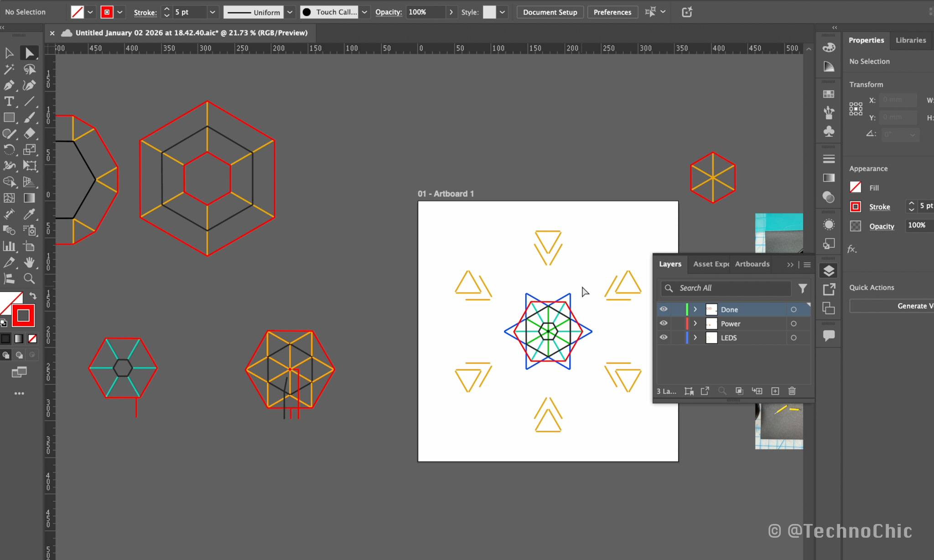Click the Document Setup button
The image size is (934, 560).
[x=550, y=12]
